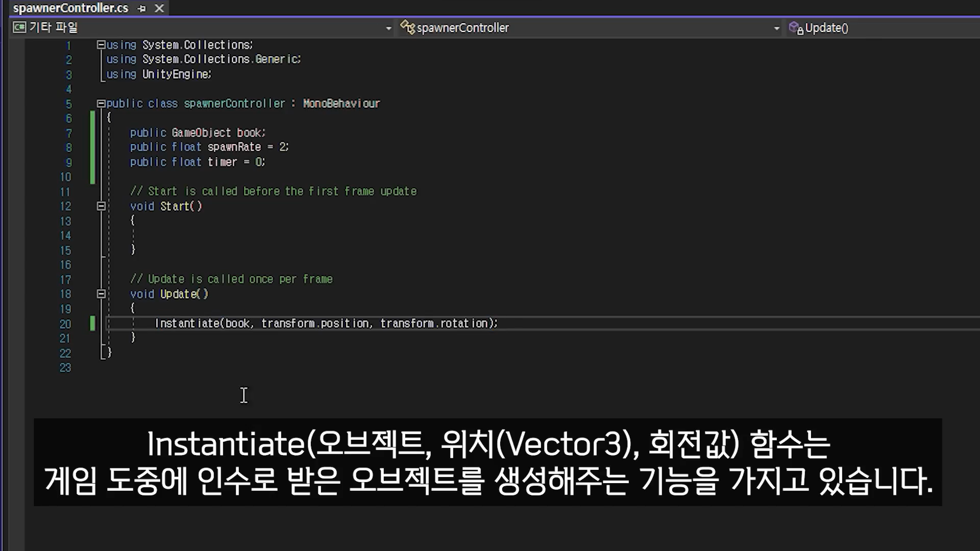Click the spawnRate variable on line 8

[x=234, y=147]
